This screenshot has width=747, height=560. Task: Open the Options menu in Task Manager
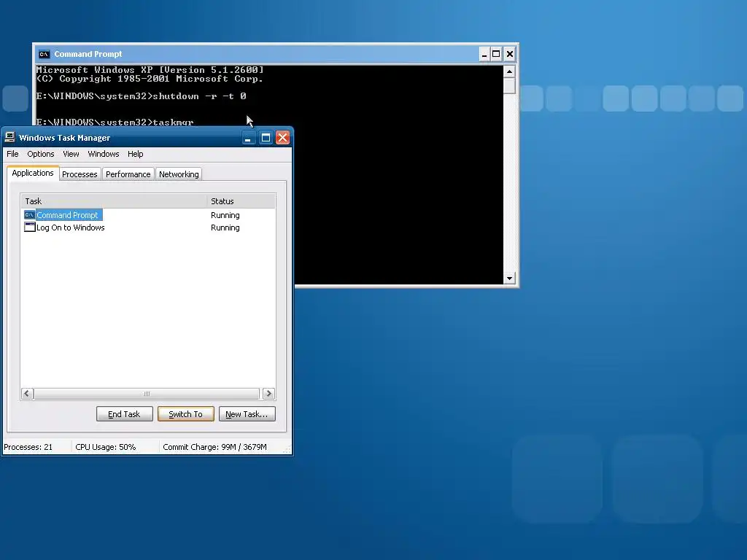pos(41,155)
